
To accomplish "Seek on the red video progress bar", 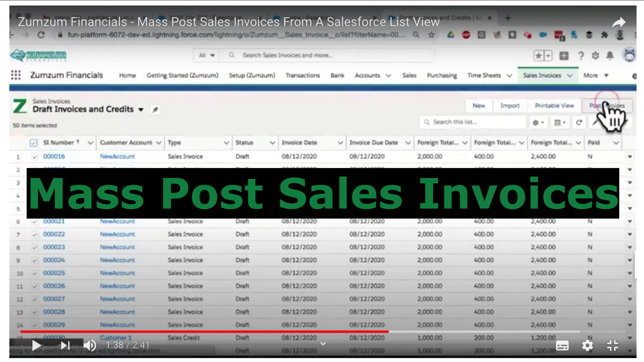I will point(204,331).
